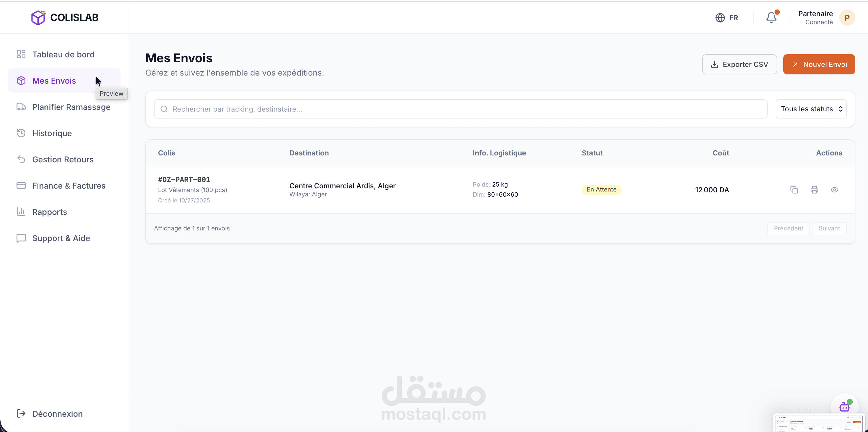
Task: Log out with Déconnexion
Action: coord(57,414)
